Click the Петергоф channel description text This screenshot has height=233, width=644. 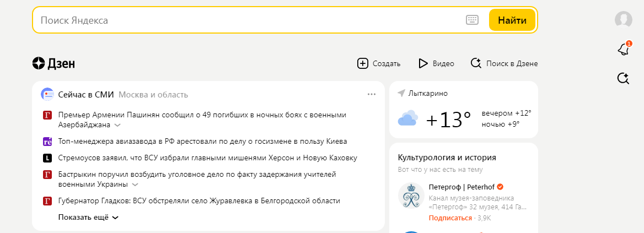[x=477, y=203]
